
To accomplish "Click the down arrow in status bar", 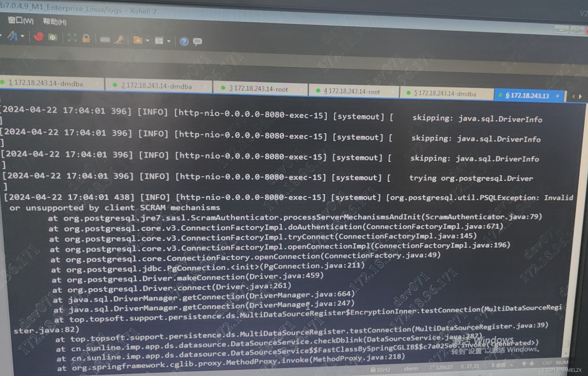I will [x=532, y=364].
